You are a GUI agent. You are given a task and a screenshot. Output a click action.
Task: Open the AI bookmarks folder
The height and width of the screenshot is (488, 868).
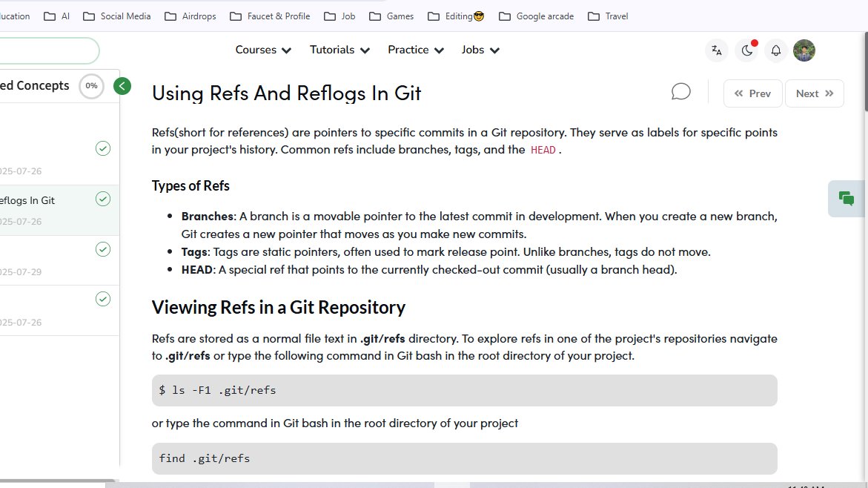(57, 16)
